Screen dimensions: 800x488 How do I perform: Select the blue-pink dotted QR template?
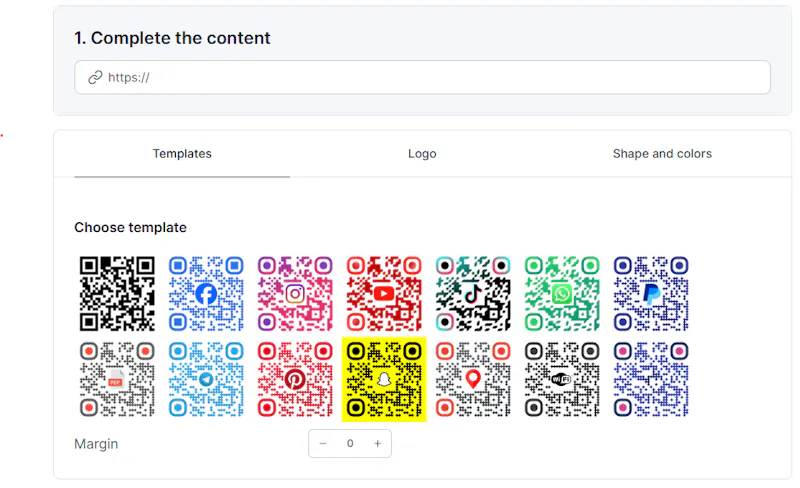pyautogui.click(x=651, y=379)
